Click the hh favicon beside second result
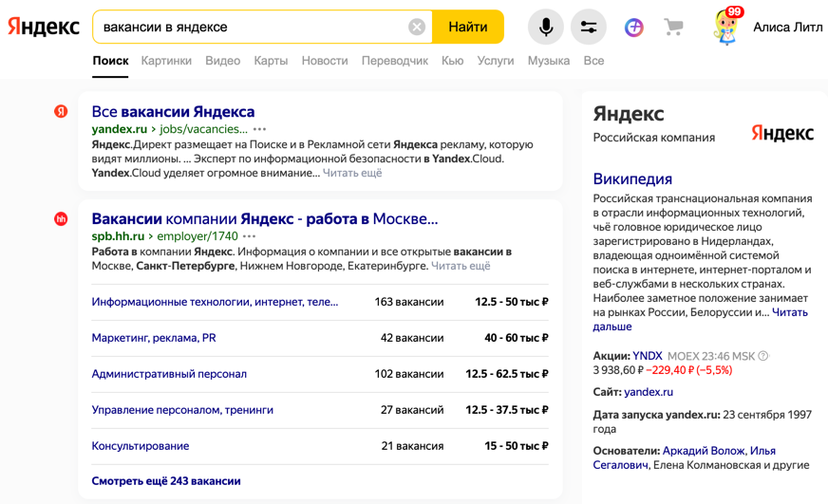Viewport: 828px width, 504px height. (61, 219)
